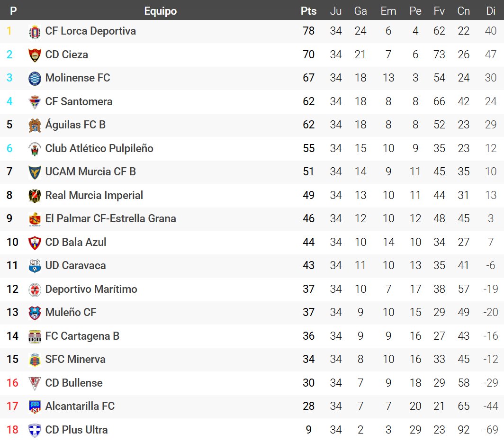This screenshot has width=504, height=443.
Task: Click the CD Plus Ultra shield icon
Action: [35, 430]
